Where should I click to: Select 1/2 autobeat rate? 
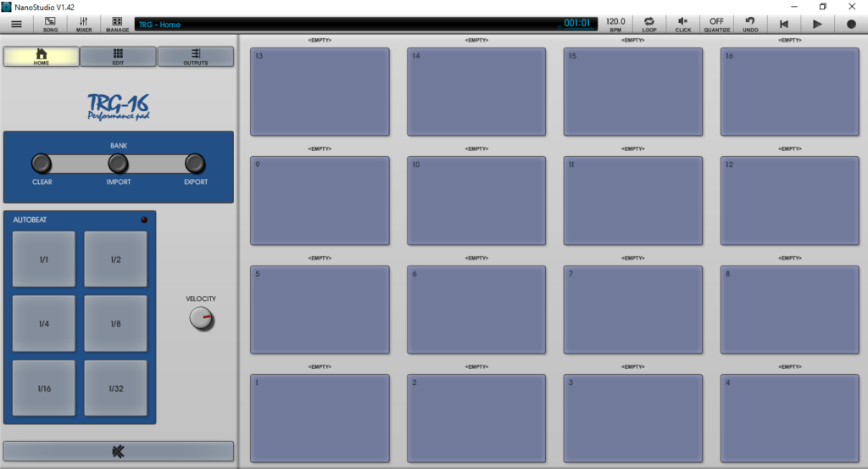coord(115,260)
